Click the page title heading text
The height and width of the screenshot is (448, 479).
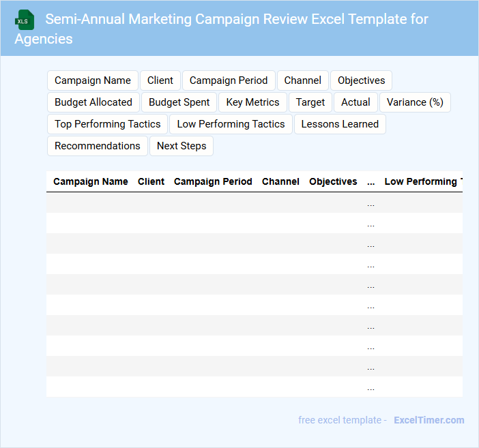(236, 19)
